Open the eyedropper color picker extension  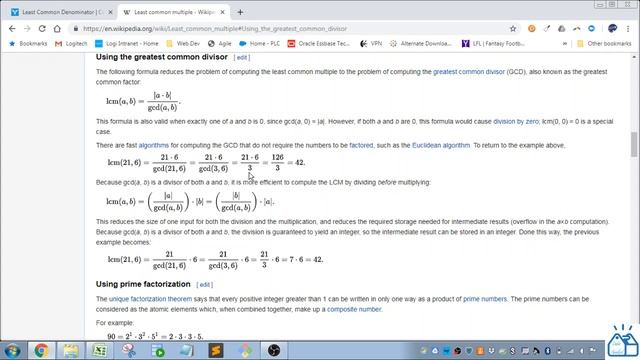point(547,29)
